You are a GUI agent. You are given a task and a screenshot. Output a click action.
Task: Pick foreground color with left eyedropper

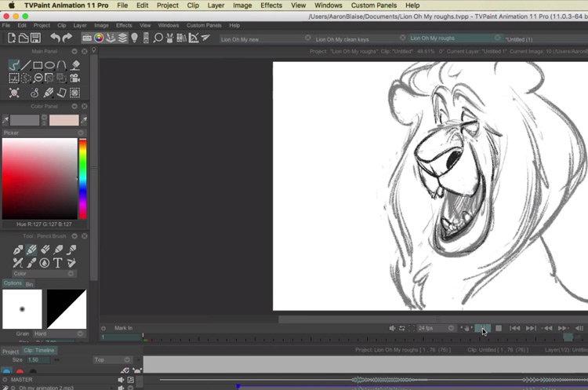pyautogui.click(x=5, y=120)
